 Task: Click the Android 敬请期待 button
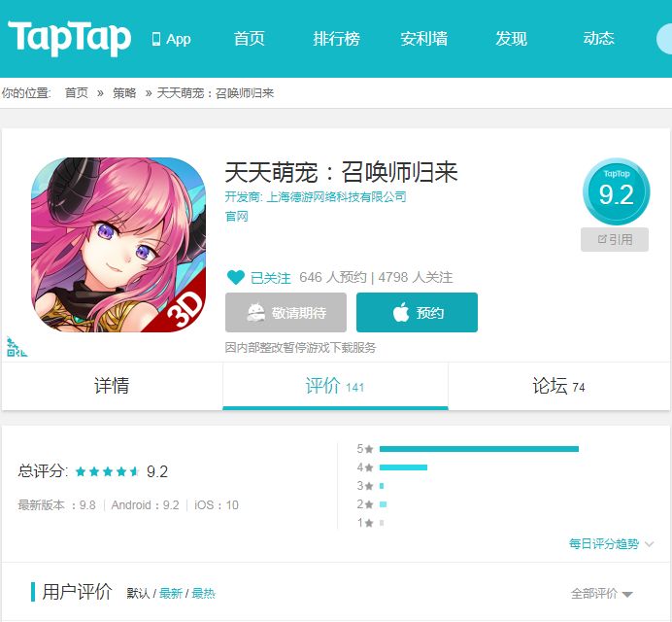click(x=286, y=312)
